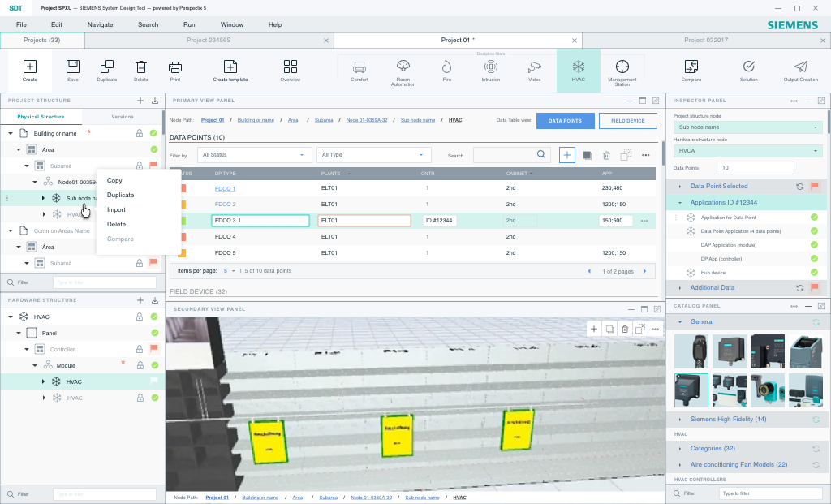
Task: Click the Solution toolbar icon
Action: point(749,67)
